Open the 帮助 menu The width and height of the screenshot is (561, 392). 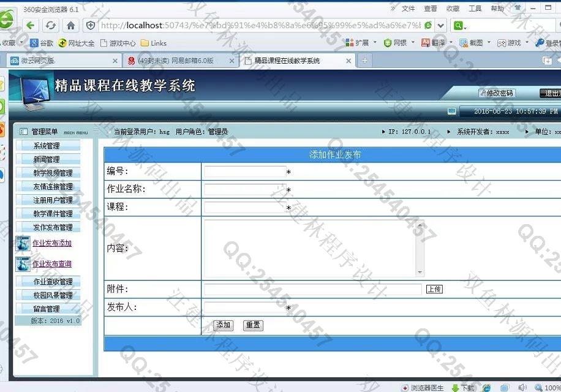[497, 9]
